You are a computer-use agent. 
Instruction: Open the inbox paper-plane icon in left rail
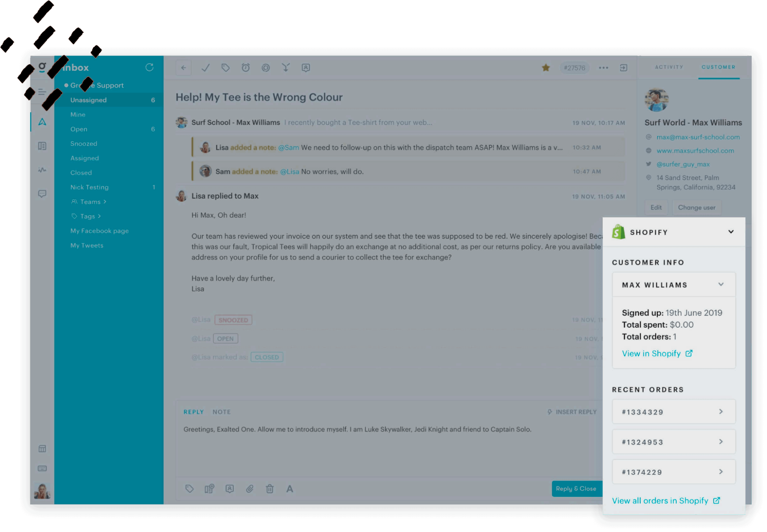(x=42, y=122)
